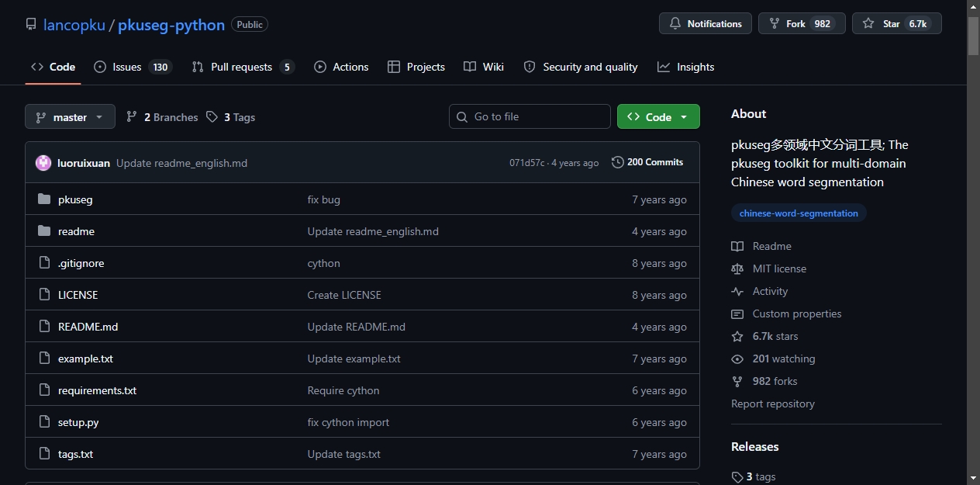
Task: View the 6.7k stars link
Action: coord(764,336)
